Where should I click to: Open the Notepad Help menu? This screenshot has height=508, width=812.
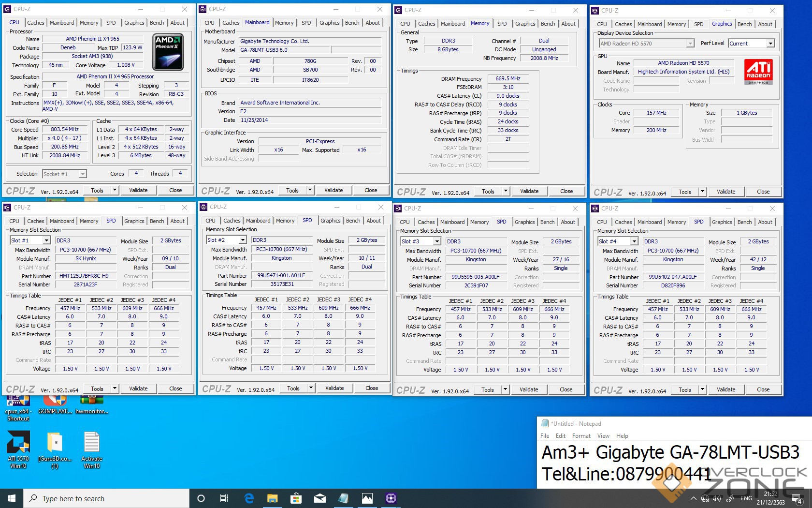(622, 436)
